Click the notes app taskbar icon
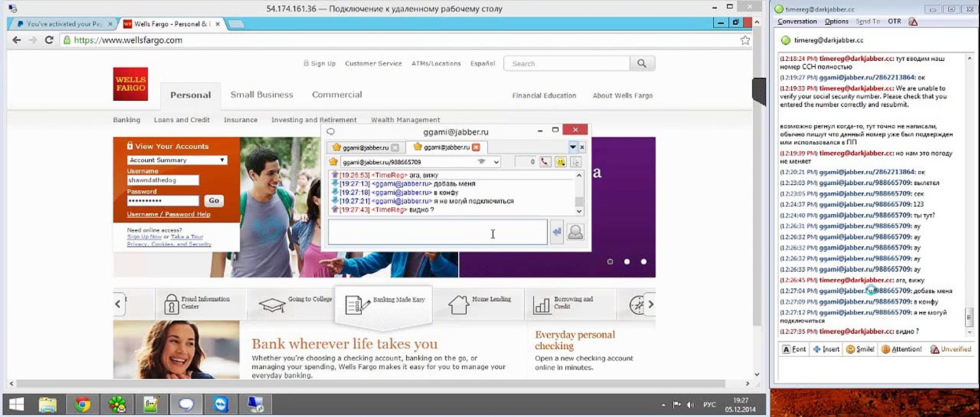This screenshot has height=417, width=980. (152, 404)
